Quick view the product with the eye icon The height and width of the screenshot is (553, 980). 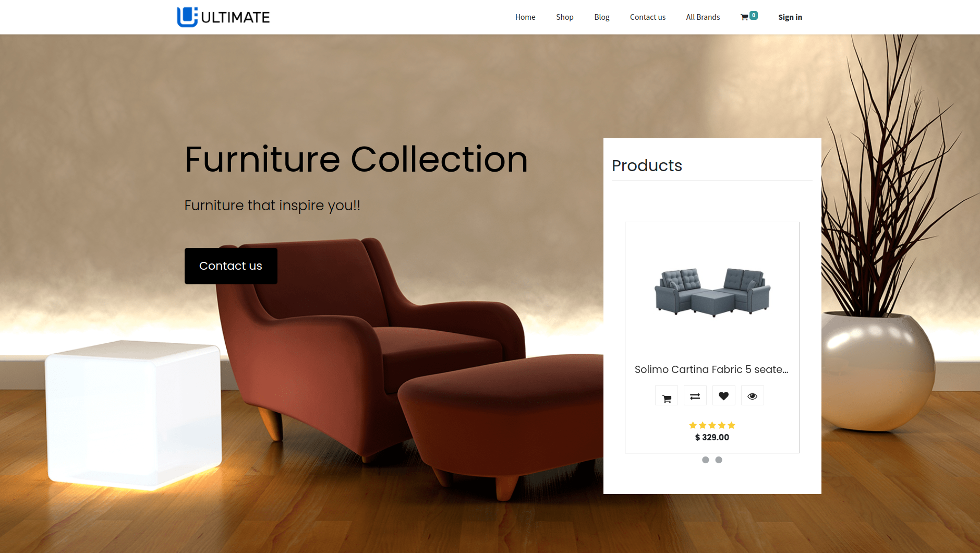pos(752,396)
